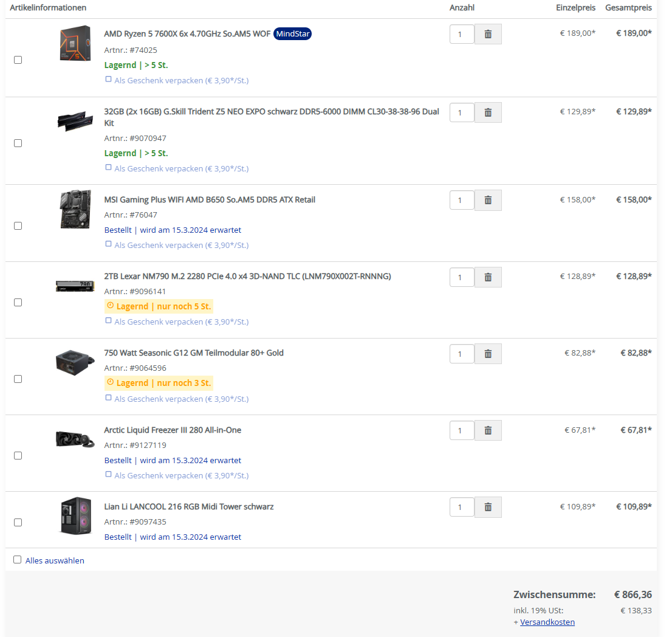672x637 pixels.
Task: Click quantity box for Seasonic G12 GM
Action: pos(462,354)
